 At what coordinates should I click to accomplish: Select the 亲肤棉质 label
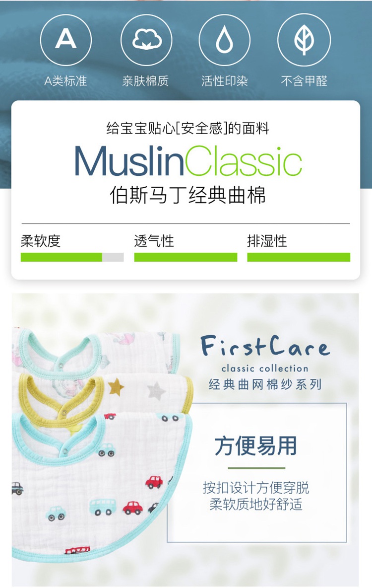tap(145, 81)
